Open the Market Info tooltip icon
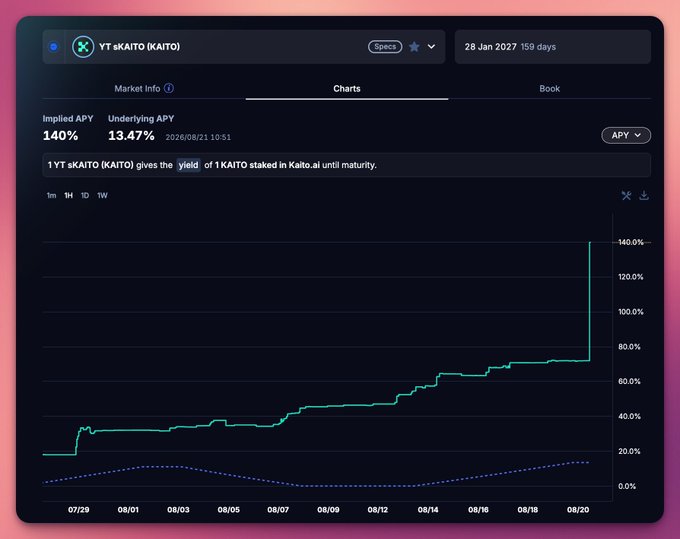The width and height of the screenshot is (680, 539). [169, 88]
